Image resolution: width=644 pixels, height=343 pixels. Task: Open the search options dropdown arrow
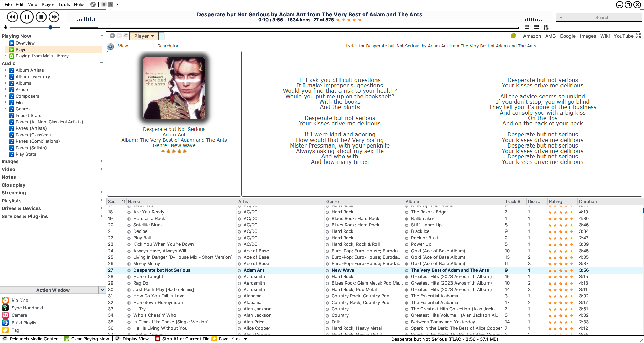point(561,18)
